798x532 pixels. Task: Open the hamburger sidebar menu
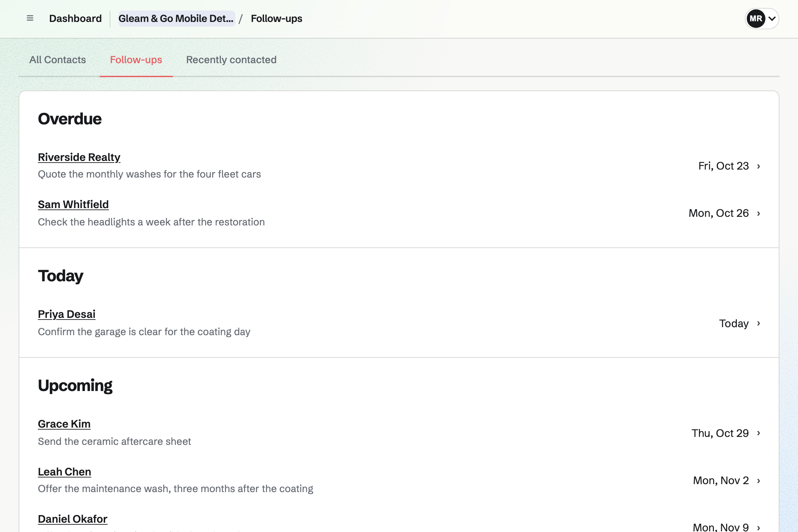pos(30,18)
